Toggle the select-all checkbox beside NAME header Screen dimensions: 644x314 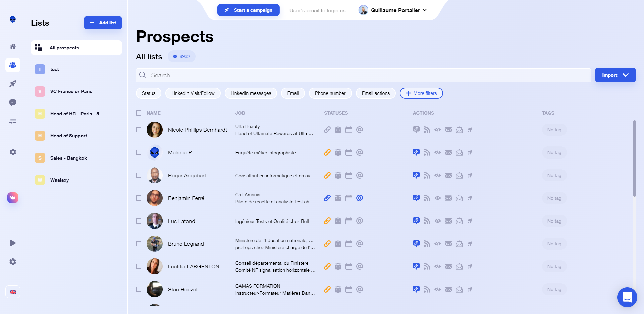click(139, 113)
